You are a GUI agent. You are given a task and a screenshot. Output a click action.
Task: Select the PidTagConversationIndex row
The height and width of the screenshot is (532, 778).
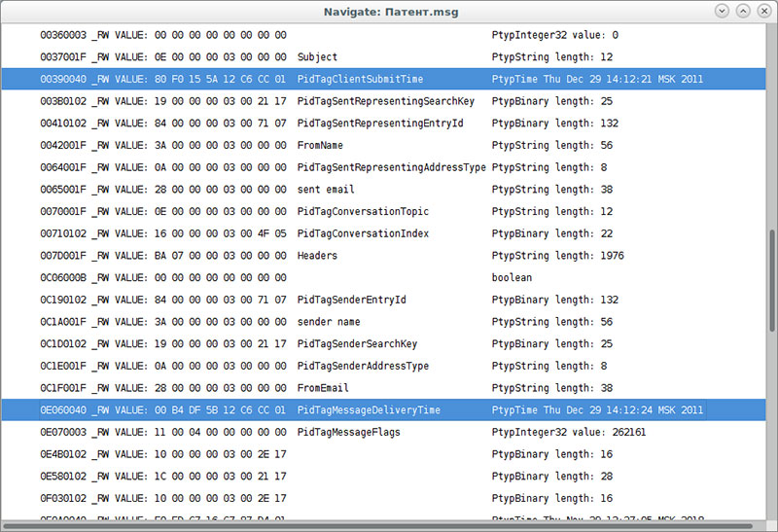click(x=363, y=233)
